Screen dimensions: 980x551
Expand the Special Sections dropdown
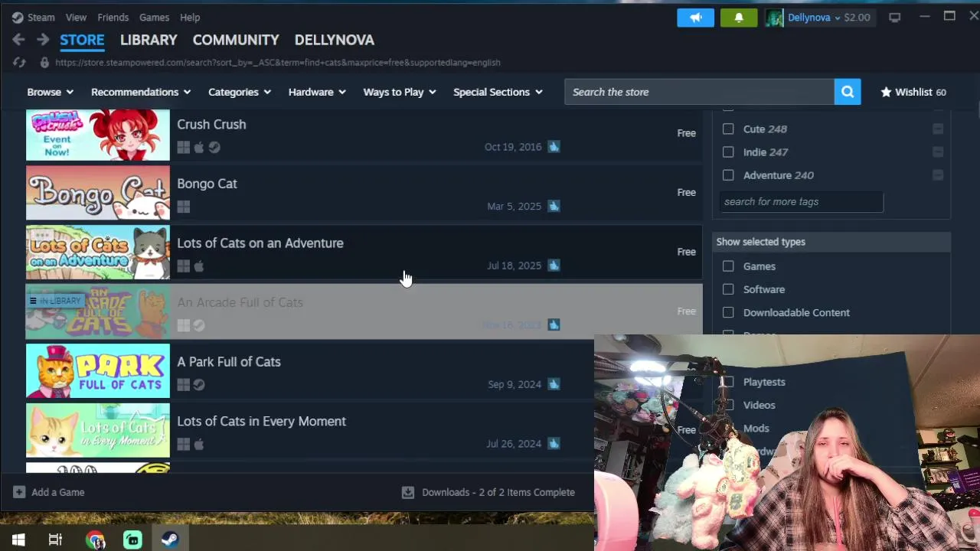498,92
